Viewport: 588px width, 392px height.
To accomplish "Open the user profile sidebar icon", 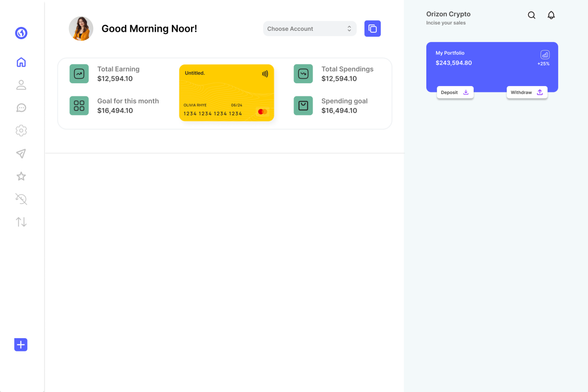I will [x=21, y=85].
